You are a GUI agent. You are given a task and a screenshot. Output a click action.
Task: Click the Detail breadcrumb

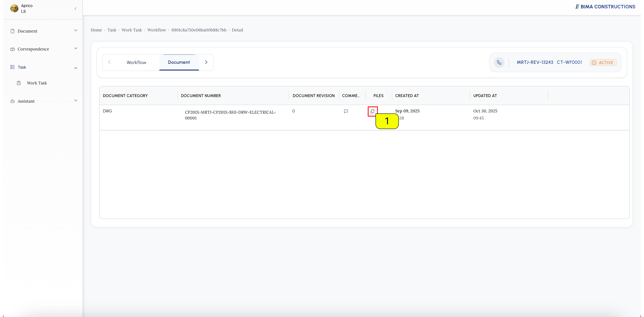pos(237,30)
